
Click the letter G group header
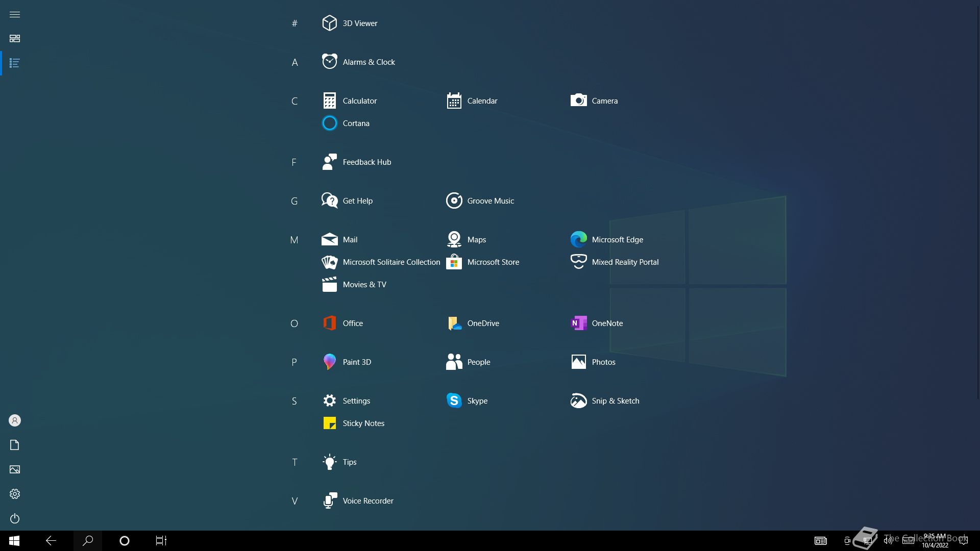point(295,201)
